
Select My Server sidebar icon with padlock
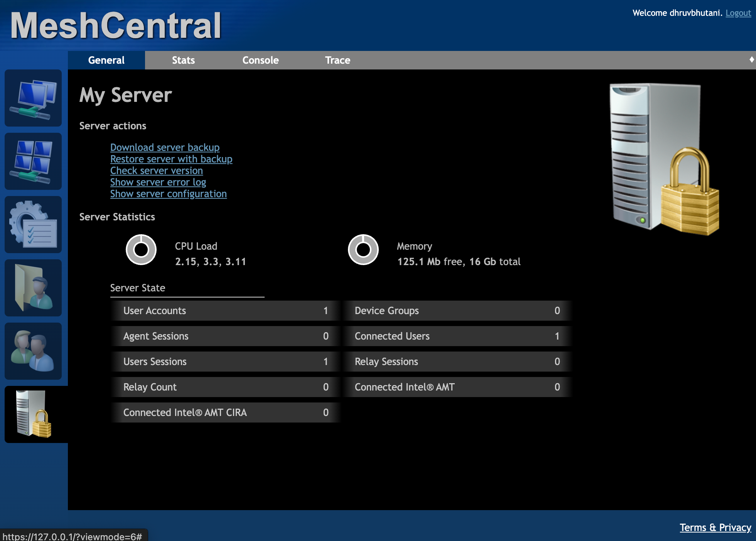point(35,414)
